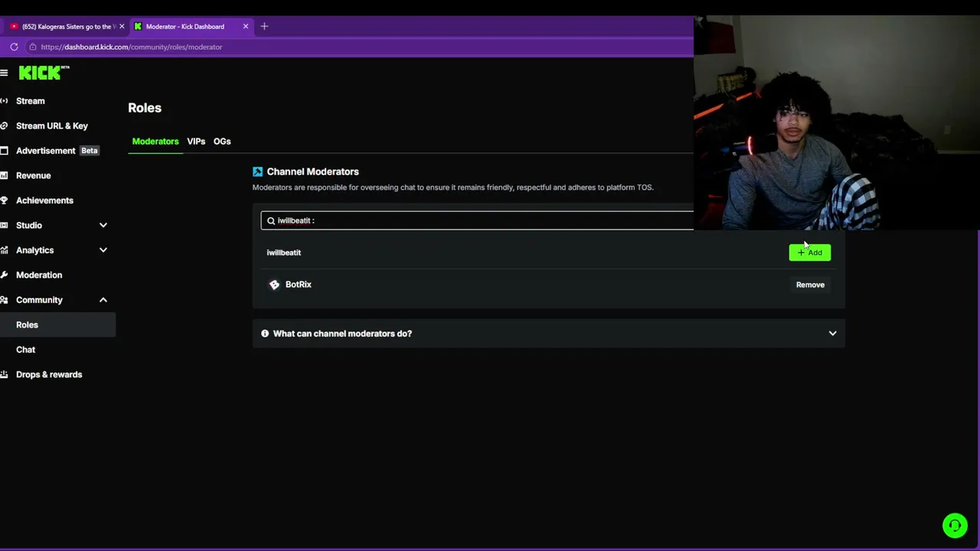Screen dimensions: 980x551
Task: Close the Kalogeras Sisters browser tab
Action: click(x=121, y=26)
